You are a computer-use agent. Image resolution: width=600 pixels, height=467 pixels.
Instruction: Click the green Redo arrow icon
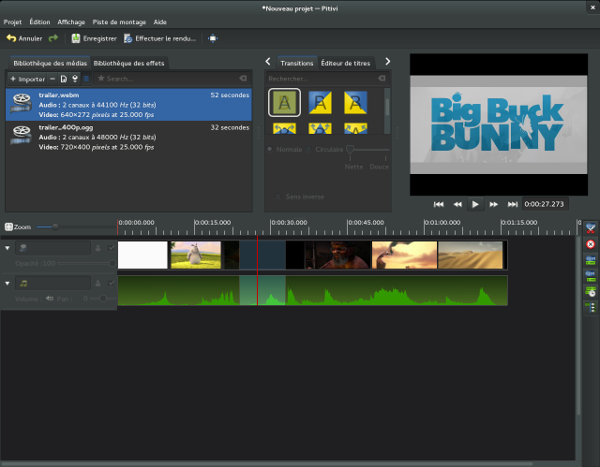pos(53,38)
